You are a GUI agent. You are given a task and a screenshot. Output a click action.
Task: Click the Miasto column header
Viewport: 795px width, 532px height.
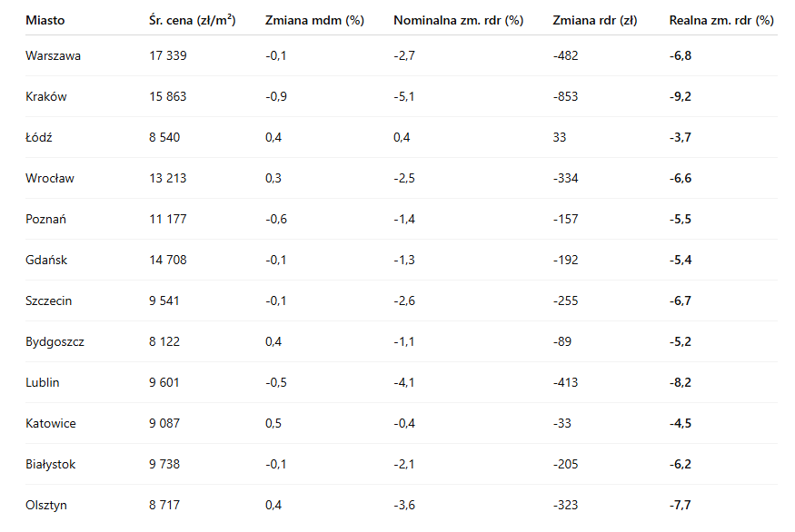45,20
